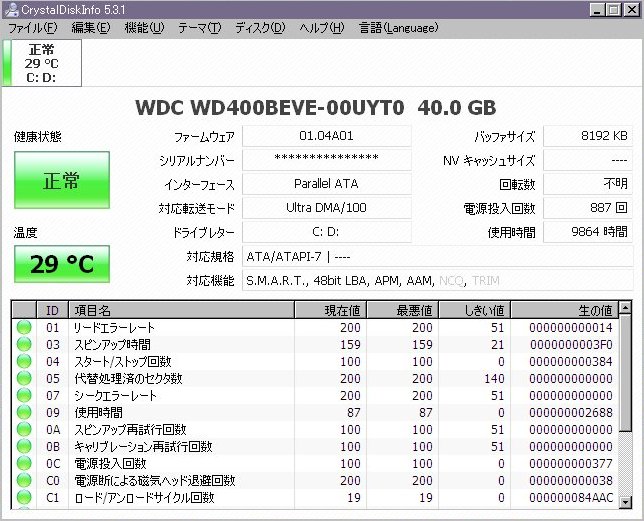Click the WDC WD400BEVE-00UYT0 40.0 GB title

pos(315,108)
